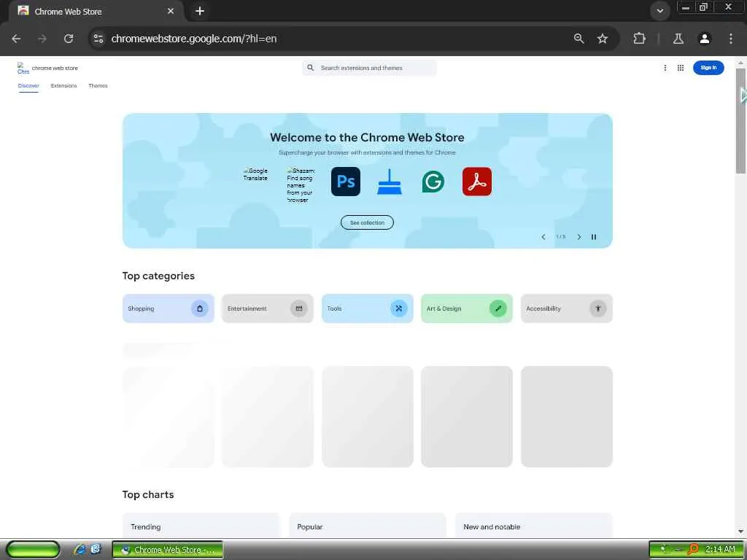The height and width of the screenshot is (560, 747).
Task: Click the address bar URL
Action: tap(193, 39)
